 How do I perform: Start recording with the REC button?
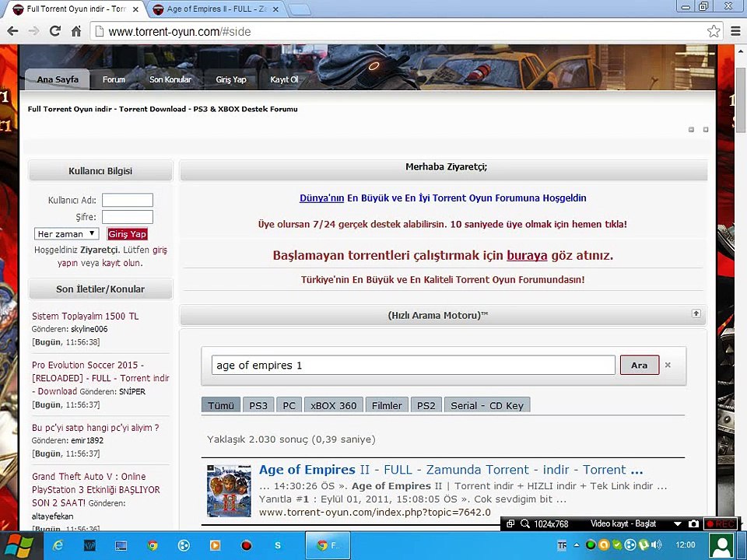coord(720,523)
